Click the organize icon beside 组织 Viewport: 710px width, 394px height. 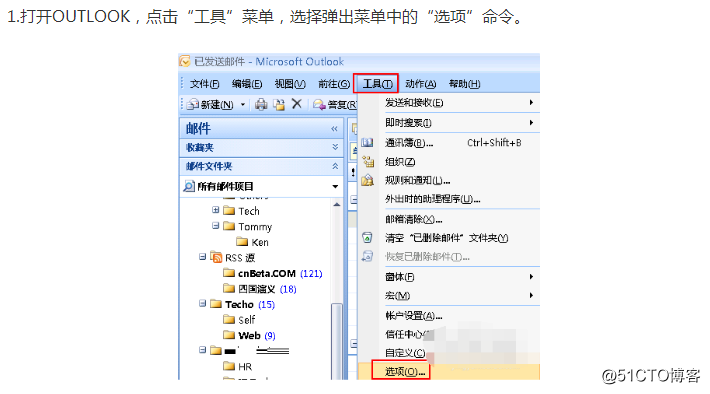click(x=368, y=161)
